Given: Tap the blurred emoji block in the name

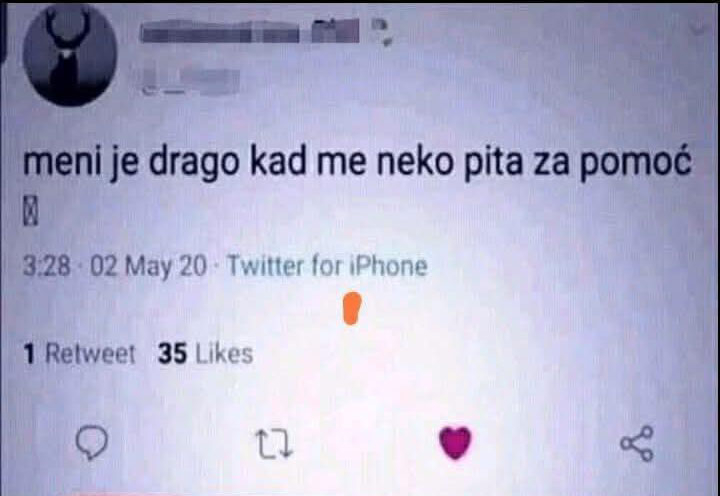Looking at the screenshot, I should pos(336,31).
